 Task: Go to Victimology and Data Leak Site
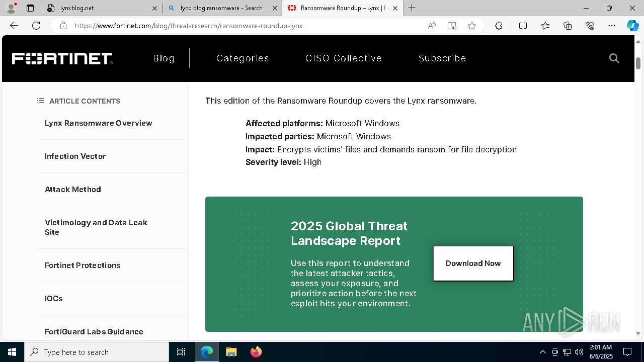pos(96,227)
